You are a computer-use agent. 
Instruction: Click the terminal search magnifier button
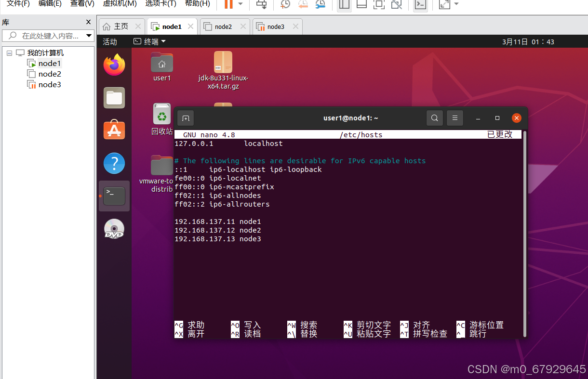tap(435, 118)
